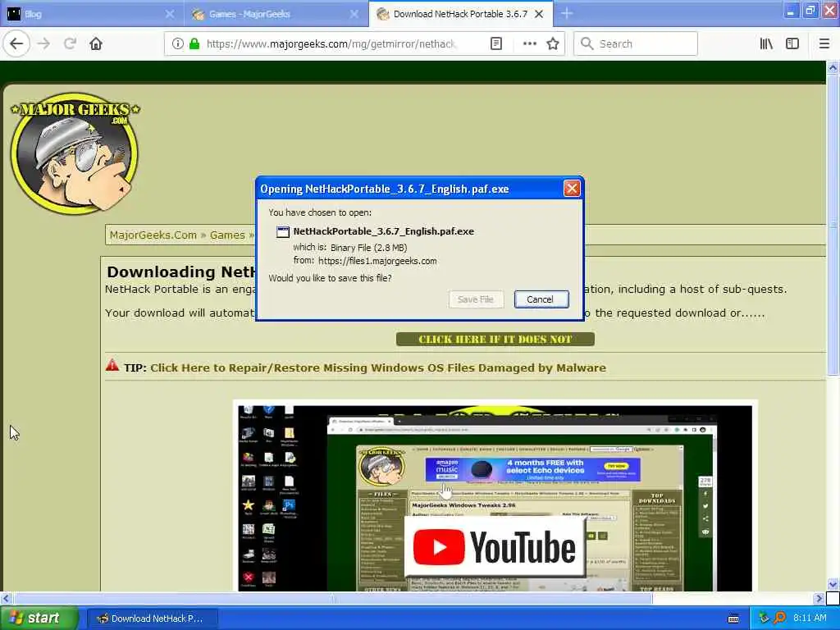840x630 pixels.
Task: Open the Firefox home page icon
Action: (96, 44)
